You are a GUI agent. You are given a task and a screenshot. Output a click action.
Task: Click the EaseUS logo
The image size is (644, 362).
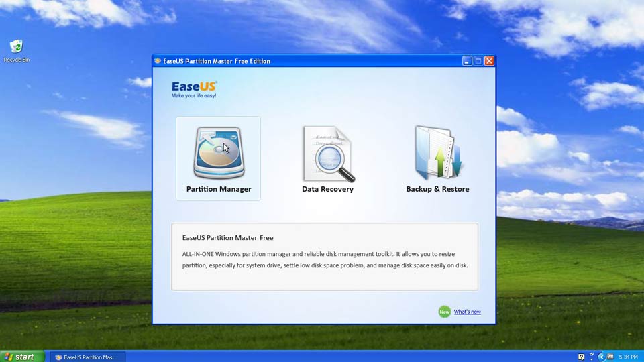click(x=194, y=88)
